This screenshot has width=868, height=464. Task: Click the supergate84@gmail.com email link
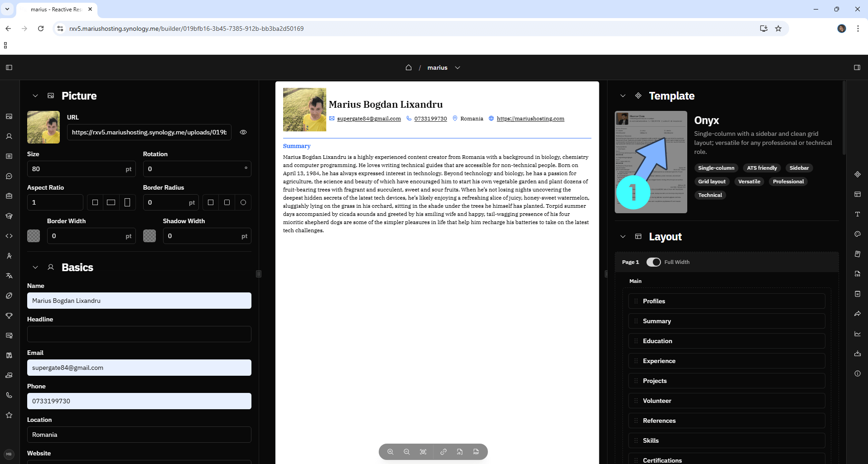coord(369,119)
